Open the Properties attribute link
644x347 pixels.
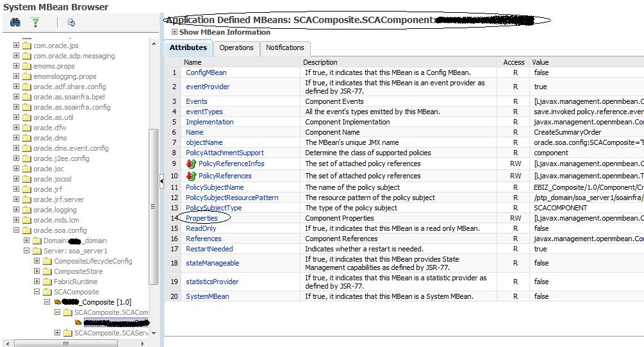click(202, 218)
